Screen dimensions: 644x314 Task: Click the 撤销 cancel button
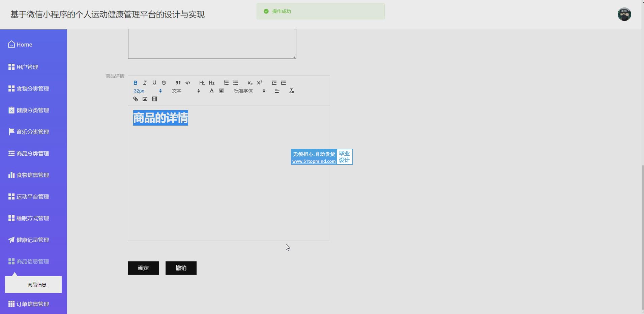(x=181, y=268)
